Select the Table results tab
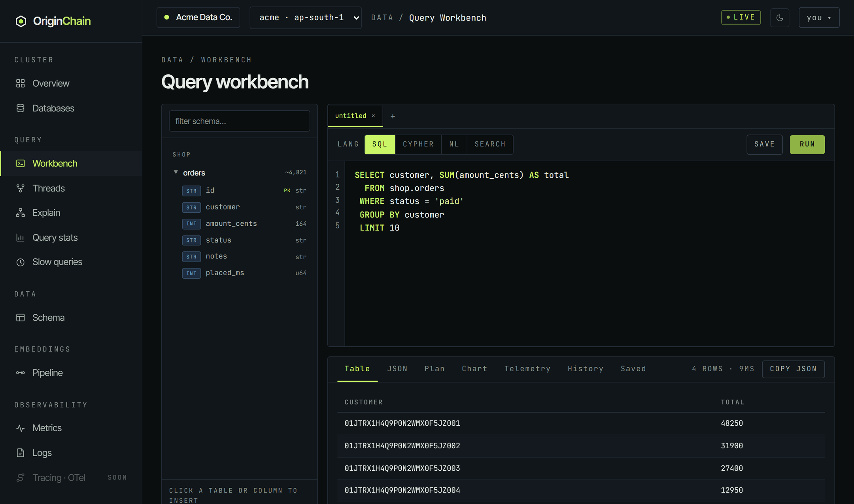Screen dimensions: 854x504 (357, 369)
